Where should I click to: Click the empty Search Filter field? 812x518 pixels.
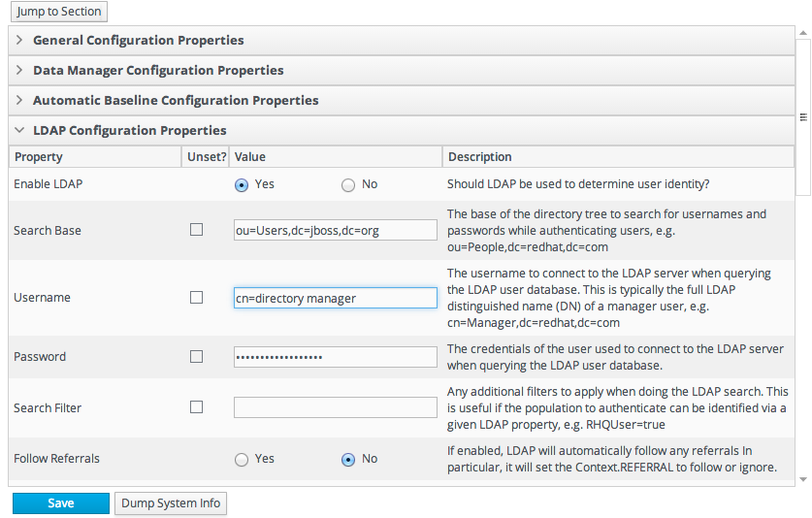pyautogui.click(x=335, y=407)
